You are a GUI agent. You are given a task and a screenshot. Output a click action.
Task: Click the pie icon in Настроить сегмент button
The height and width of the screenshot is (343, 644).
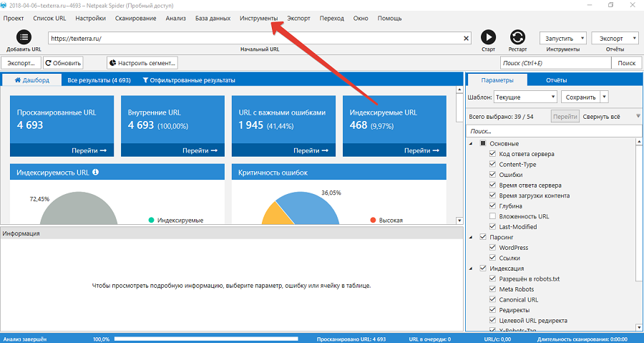coord(113,63)
